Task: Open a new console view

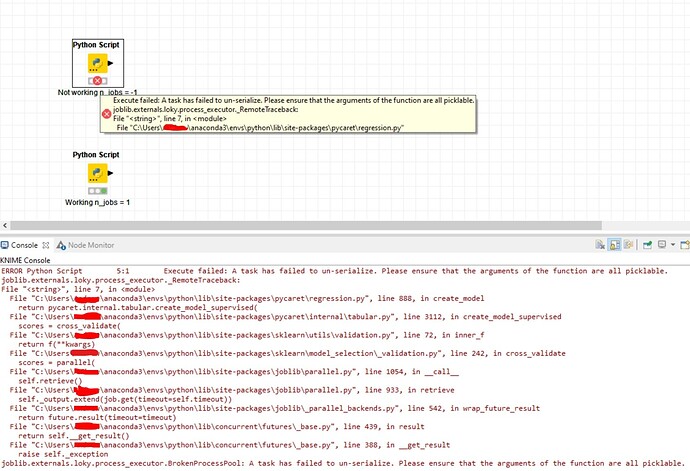Action: pos(685,245)
